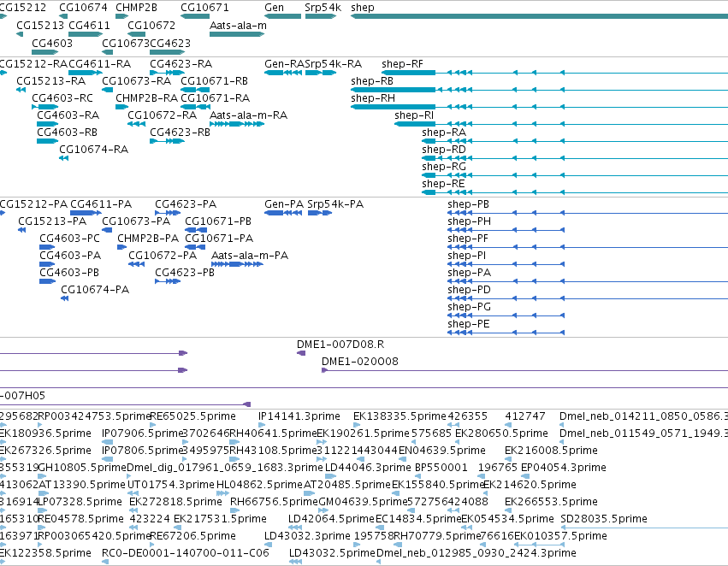The height and width of the screenshot is (566, 728).
Task: Open the Gen gene label
Action: click(274, 8)
